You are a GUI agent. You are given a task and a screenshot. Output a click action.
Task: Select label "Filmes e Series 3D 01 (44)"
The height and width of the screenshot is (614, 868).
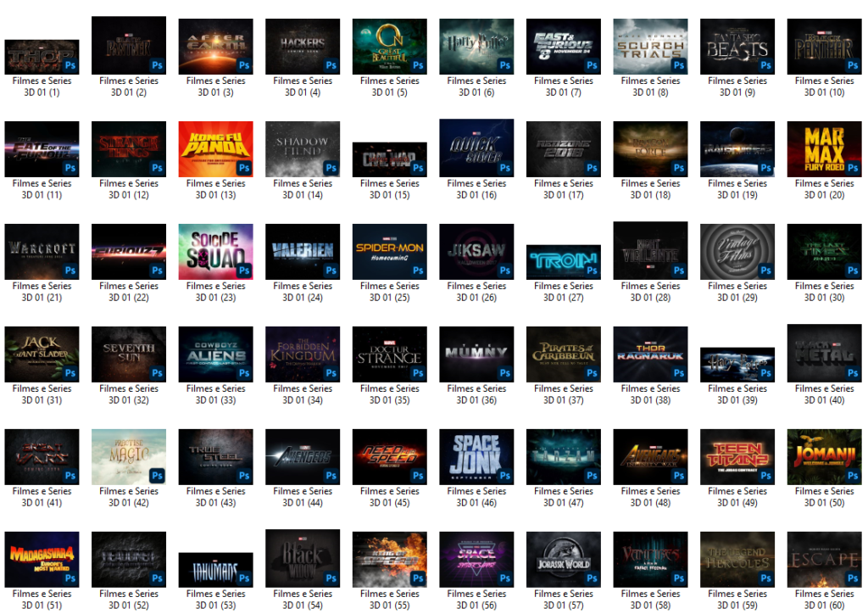click(303, 497)
